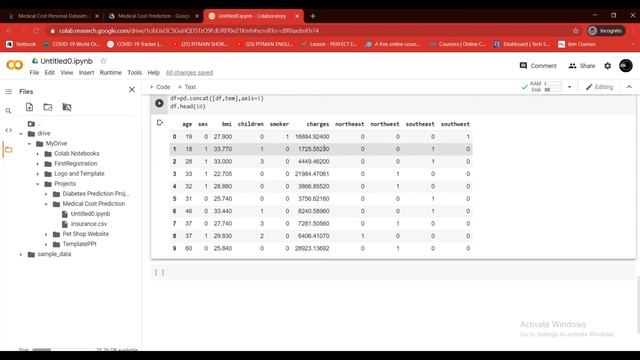This screenshot has width=640, height=360.
Task: Run the code cell with play button
Action: (159, 103)
